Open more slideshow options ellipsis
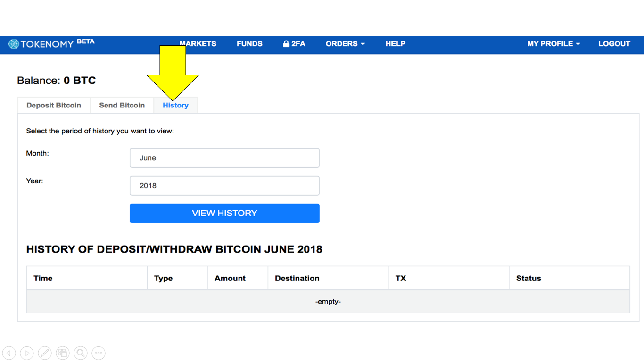The image size is (644, 362). click(x=99, y=353)
